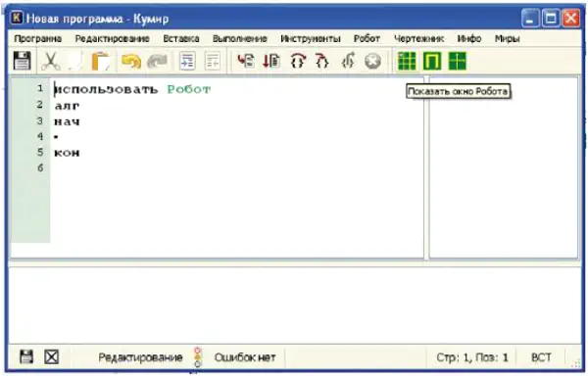Click the green four-pane grid icon
Image resolution: width=588 pixels, height=376 pixels.
pos(457,61)
